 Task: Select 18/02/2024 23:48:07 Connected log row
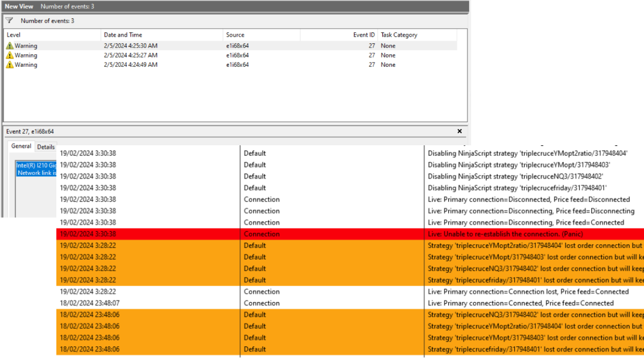coord(520,303)
